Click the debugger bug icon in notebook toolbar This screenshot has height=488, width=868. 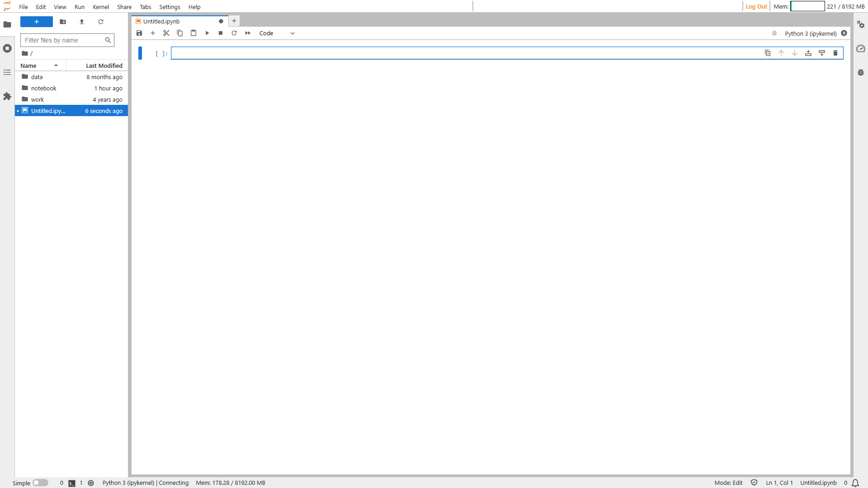pyautogui.click(x=774, y=33)
